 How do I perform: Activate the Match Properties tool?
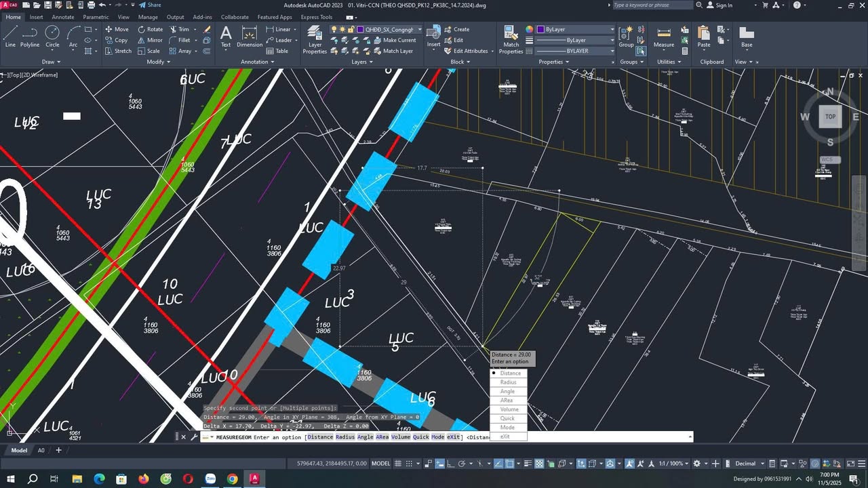[511, 39]
